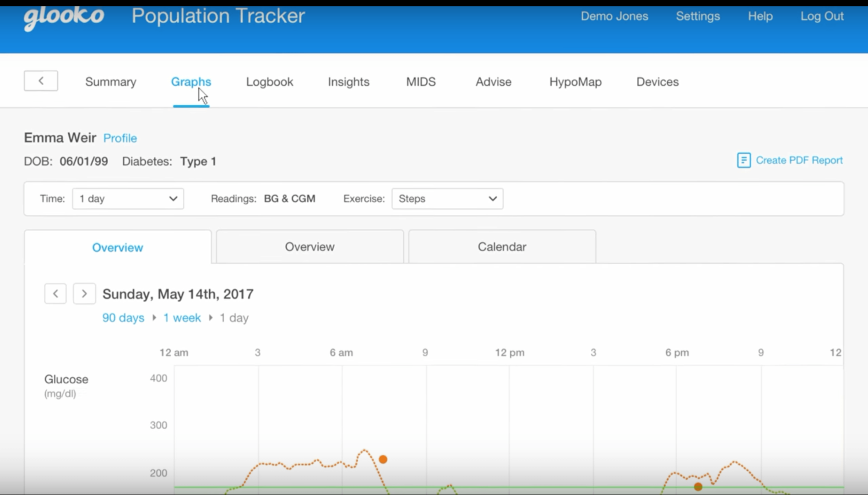Click the back chevron beside Summary
This screenshot has height=495, width=868.
(41, 80)
